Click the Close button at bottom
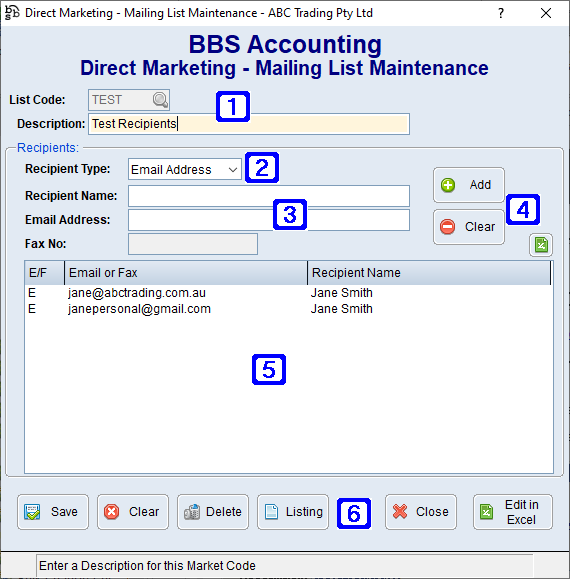Image resolution: width=570 pixels, height=579 pixels. (x=421, y=512)
